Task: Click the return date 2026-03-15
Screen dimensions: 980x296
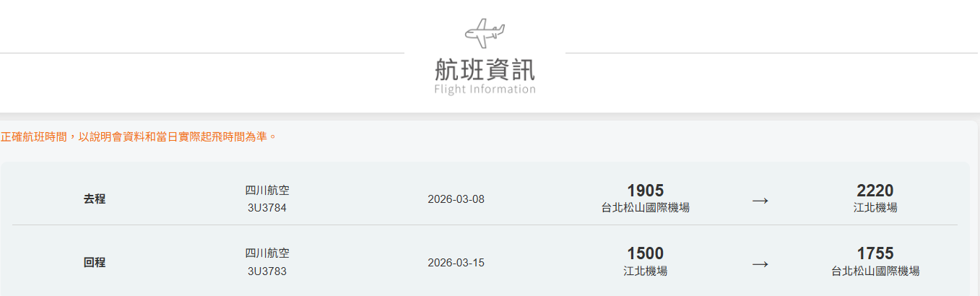Action: point(456,263)
